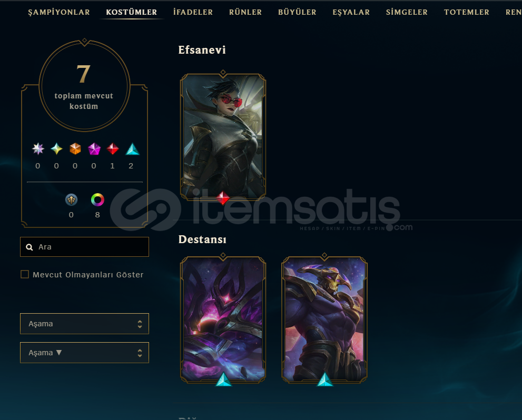Screen dimensions: 522x420
Task: Click the rainbow chroma color wheel
Action: [97, 199]
